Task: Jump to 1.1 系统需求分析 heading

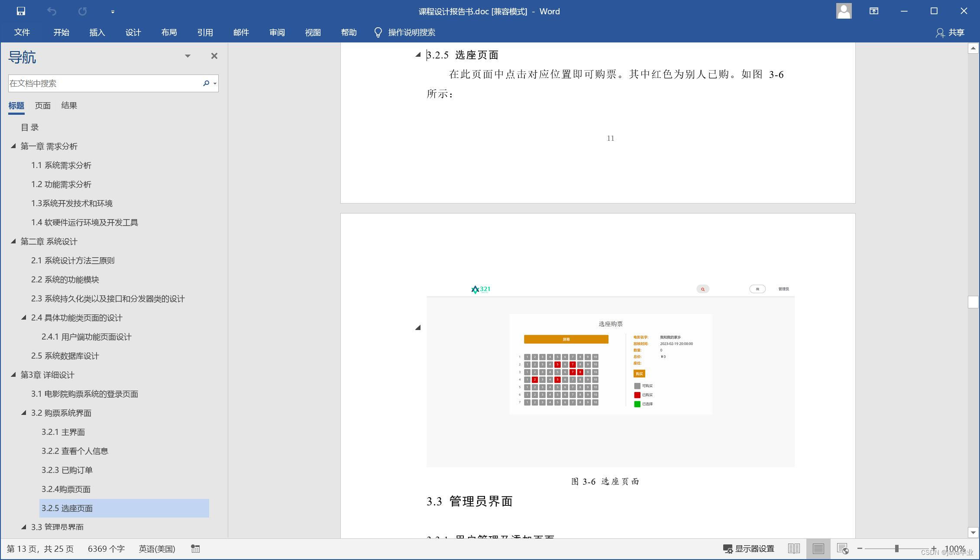Action: click(x=61, y=165)
